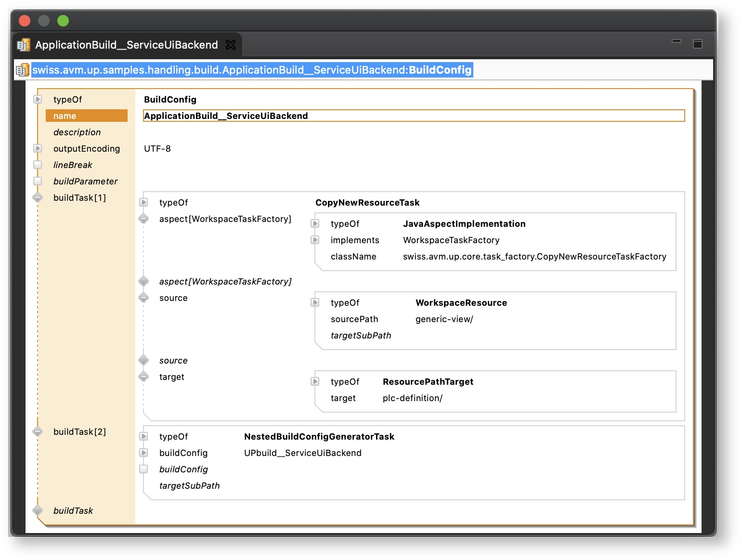Select the ApplicationBuild__ServiceUiBackend editor tab
Image resolution: width=742 pixels, height=560 pixels.
(126, 45)
